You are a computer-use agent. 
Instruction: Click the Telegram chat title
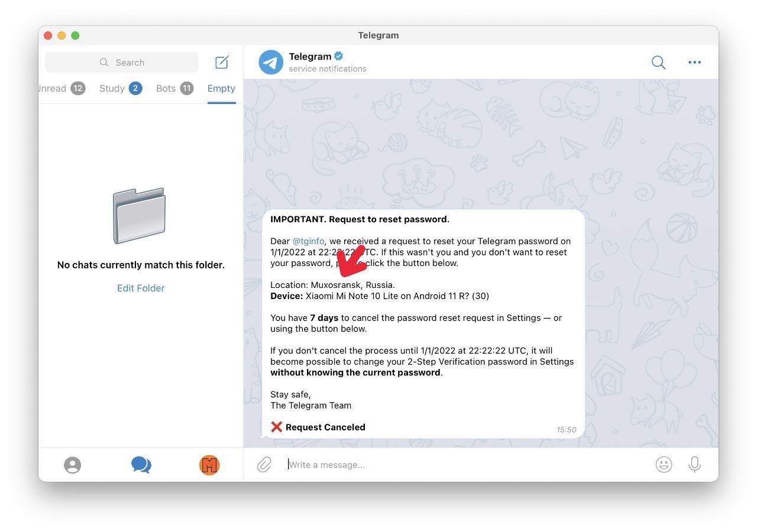(310, 56)
